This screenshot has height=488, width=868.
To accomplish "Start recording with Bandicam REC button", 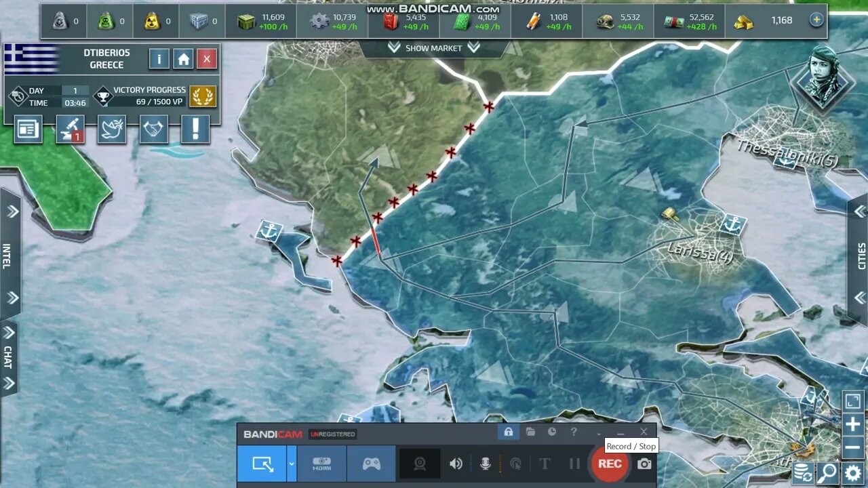I will (x=609, y=464).
